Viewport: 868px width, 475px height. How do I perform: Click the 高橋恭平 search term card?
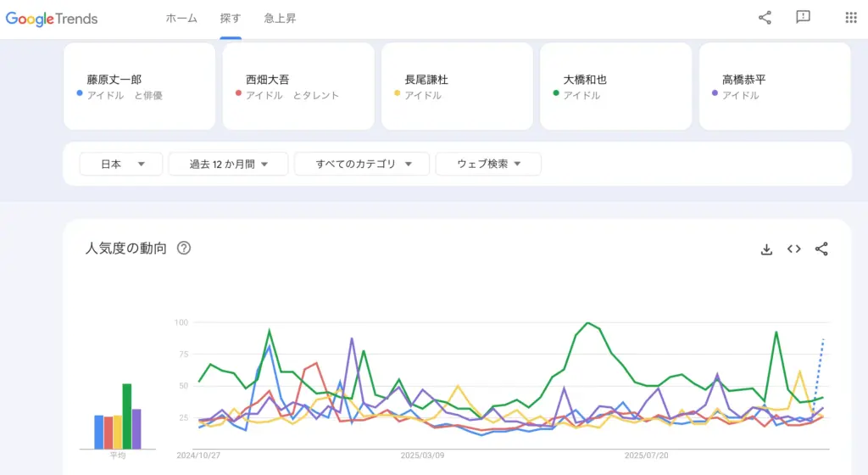[x=775, y=87]
